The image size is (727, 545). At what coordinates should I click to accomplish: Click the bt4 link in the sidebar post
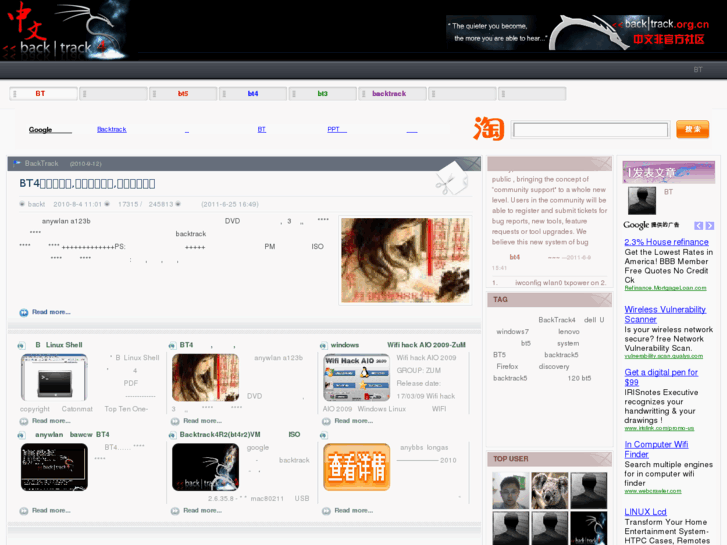(515, 257)
